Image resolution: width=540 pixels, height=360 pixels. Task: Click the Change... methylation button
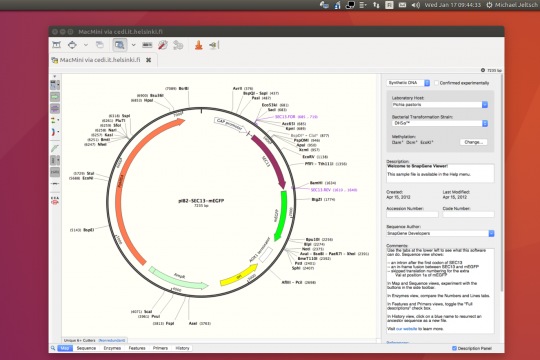[x=474, y=142]
